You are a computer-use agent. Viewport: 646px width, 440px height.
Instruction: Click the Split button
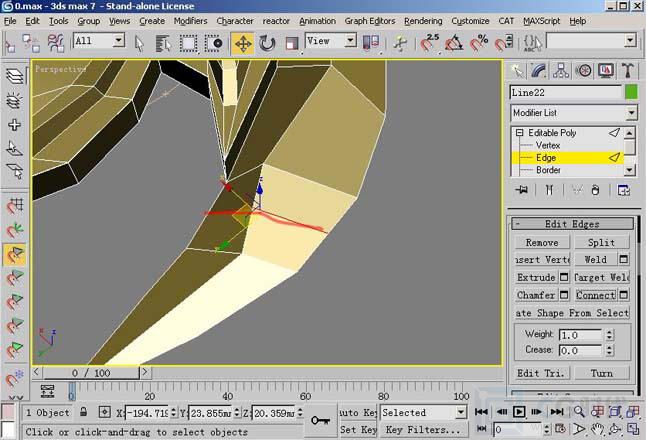(x=602, y=243)
